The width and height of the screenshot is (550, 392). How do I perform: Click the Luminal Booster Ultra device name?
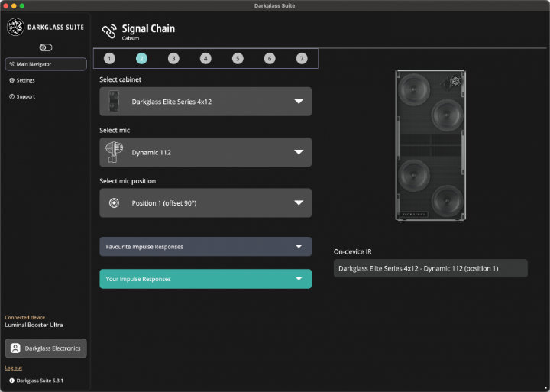[x=34, y=325]
